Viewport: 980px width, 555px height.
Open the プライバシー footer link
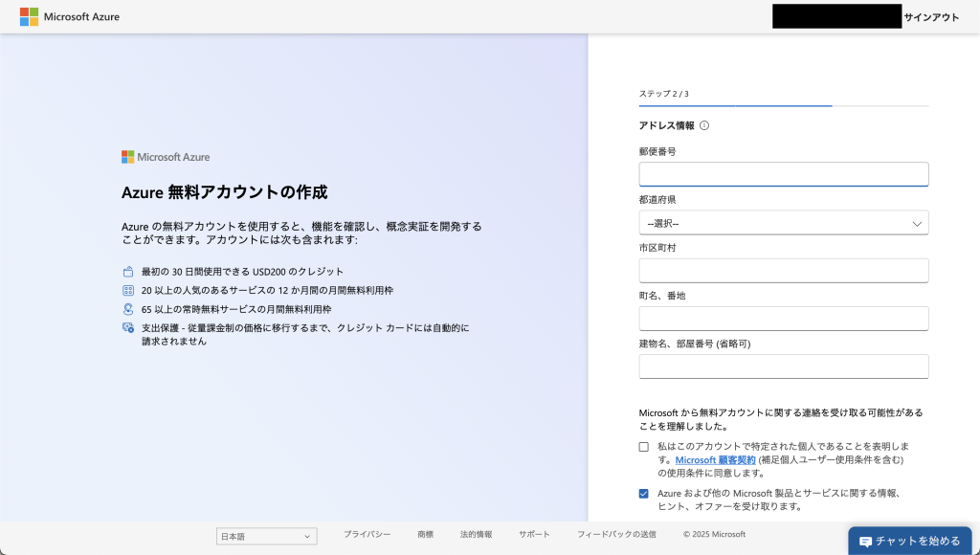coord(367,534)
